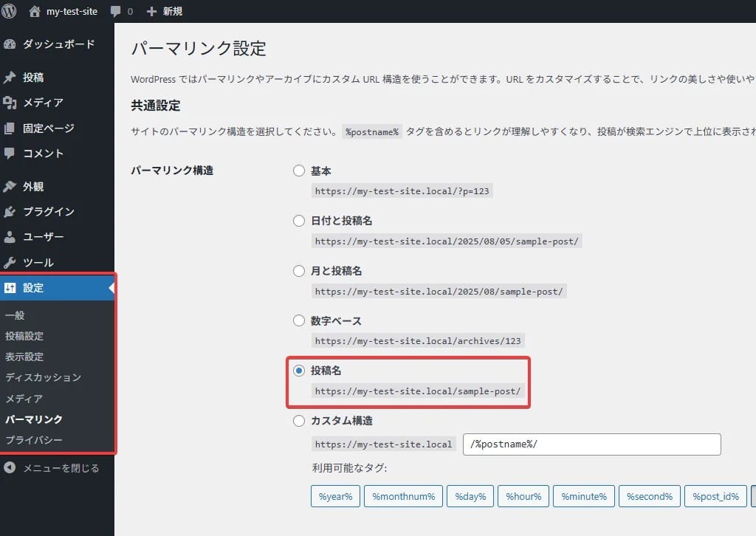Open the 新規 dropdown in the toolbar

tap(164, 11)
